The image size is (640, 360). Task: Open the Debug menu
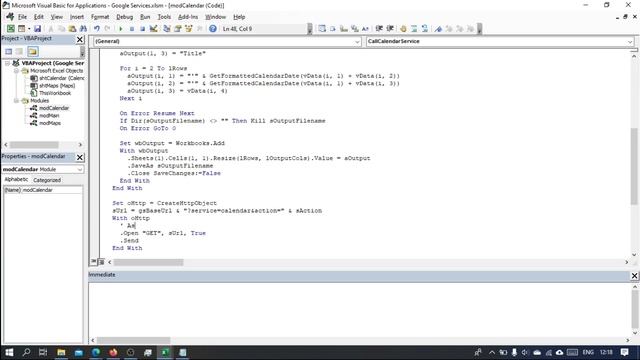click(x=124, y=17)
